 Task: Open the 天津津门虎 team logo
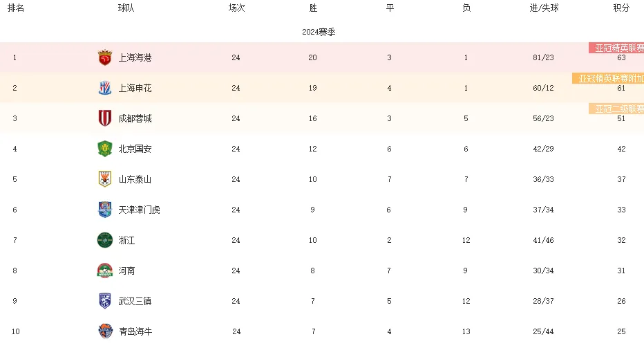click(x=105, y=210)
